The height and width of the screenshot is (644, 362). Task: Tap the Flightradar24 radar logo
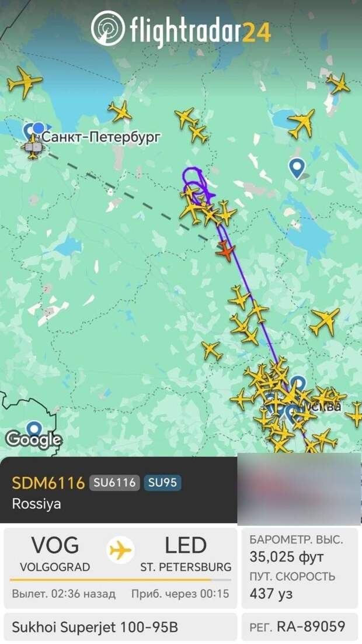pos(107,28)
